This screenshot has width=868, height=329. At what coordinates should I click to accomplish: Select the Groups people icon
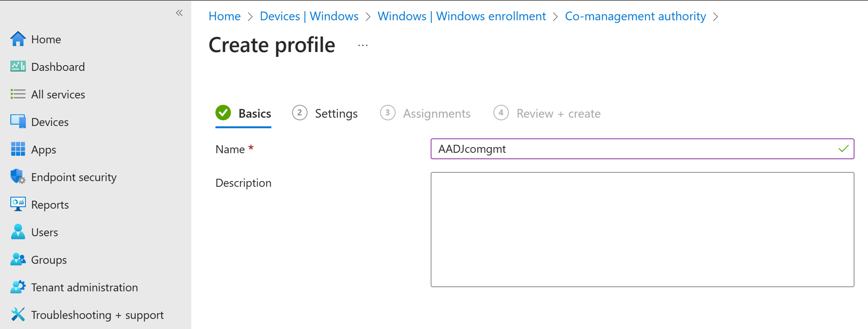(x=18, y=259)
